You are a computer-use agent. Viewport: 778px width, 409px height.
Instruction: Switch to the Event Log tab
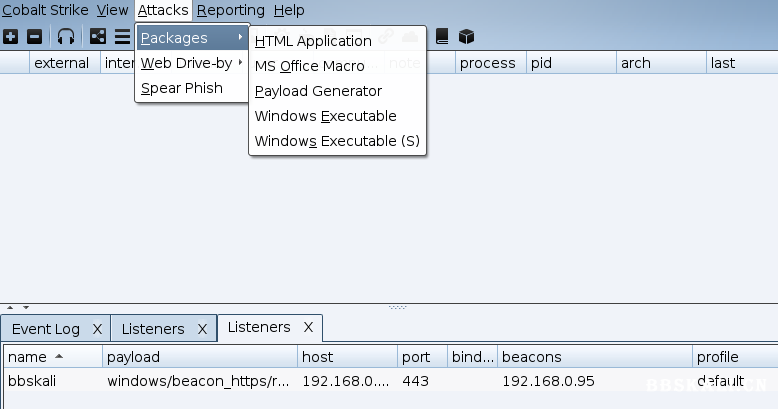(46, 329)
